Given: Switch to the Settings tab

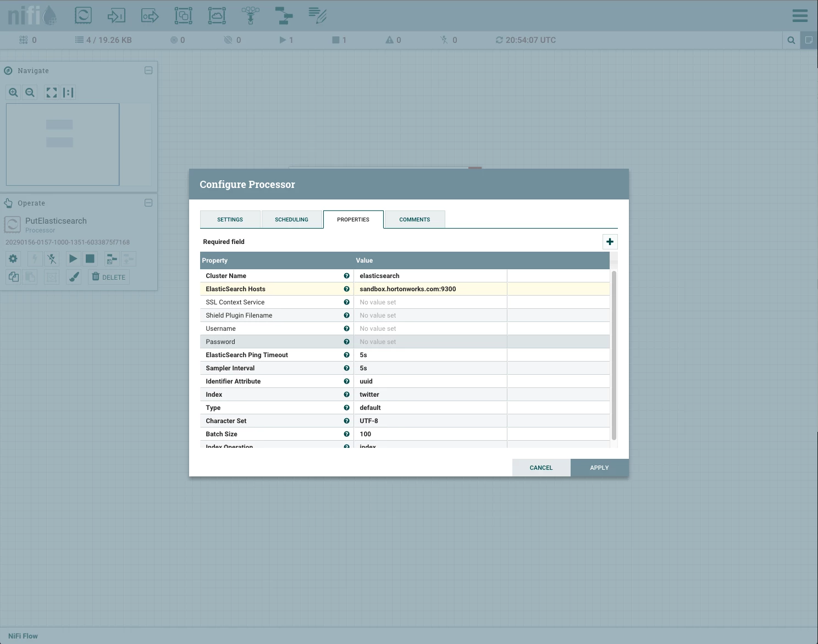Looking at the screenshot, I should (230, 219).
